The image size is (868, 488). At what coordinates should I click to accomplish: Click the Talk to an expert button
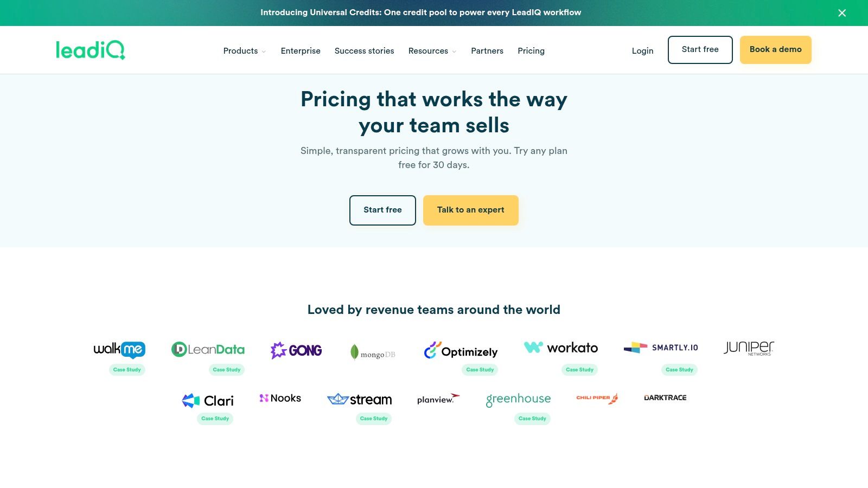[x=471, y=210]
